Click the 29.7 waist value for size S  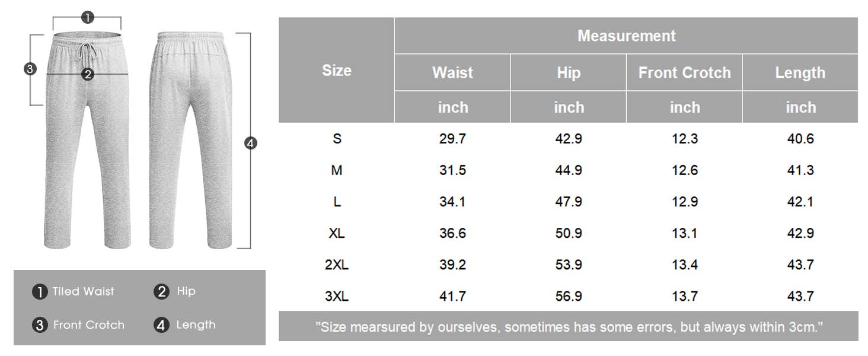tap(452, 139)
